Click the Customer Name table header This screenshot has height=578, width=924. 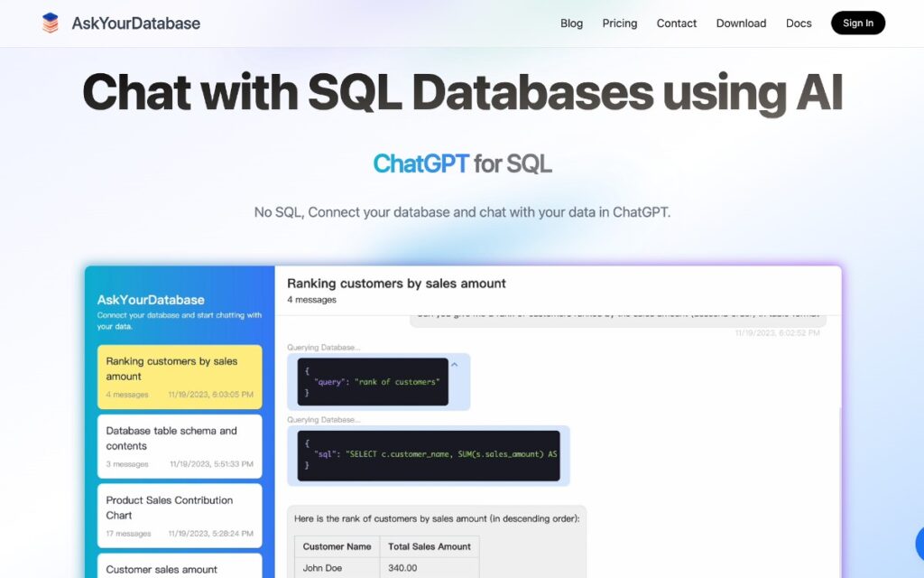336,545
